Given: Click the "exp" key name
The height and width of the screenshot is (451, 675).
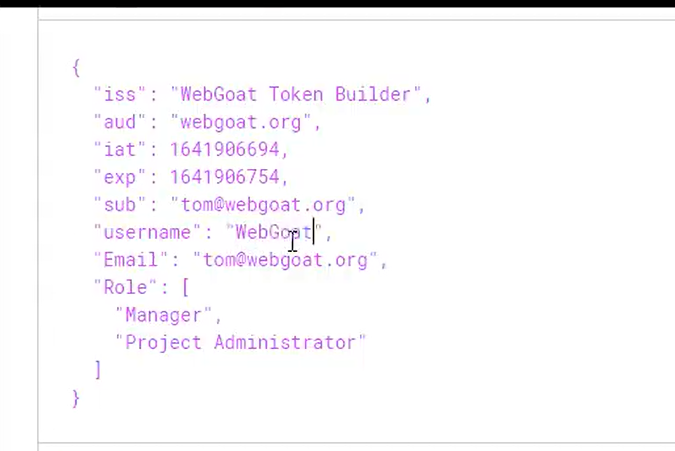Looking at the screenshot, I should [119, 177].
